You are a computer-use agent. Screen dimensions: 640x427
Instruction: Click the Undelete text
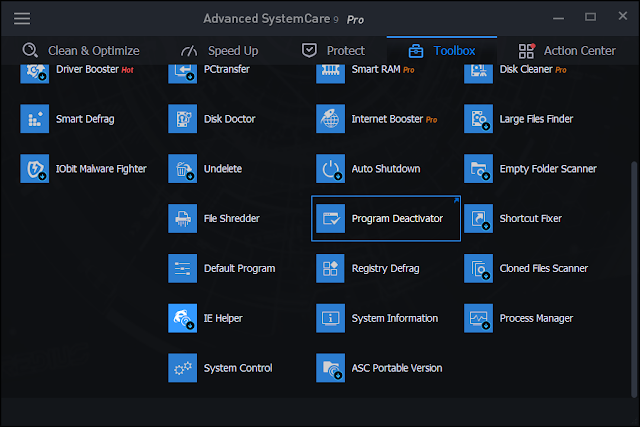pos(223,169)
